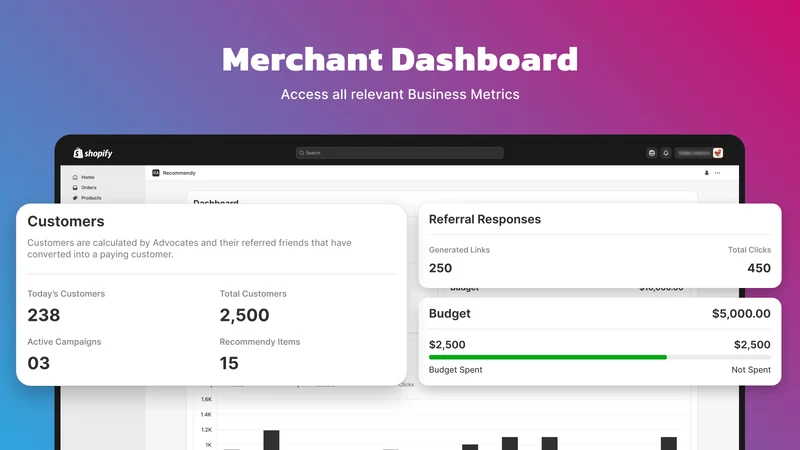Click the Total Clicks value 450

(759, 268)
